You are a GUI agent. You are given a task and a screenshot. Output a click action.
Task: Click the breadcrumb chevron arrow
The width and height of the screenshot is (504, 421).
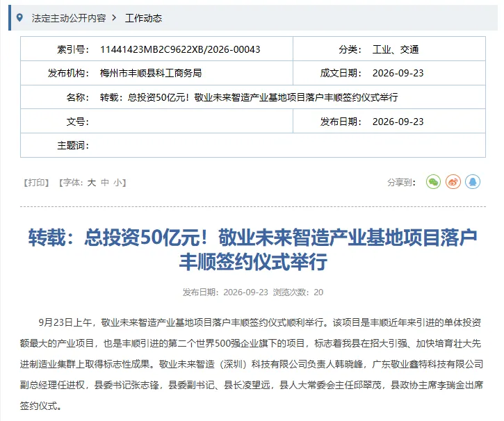pos(114,17)
